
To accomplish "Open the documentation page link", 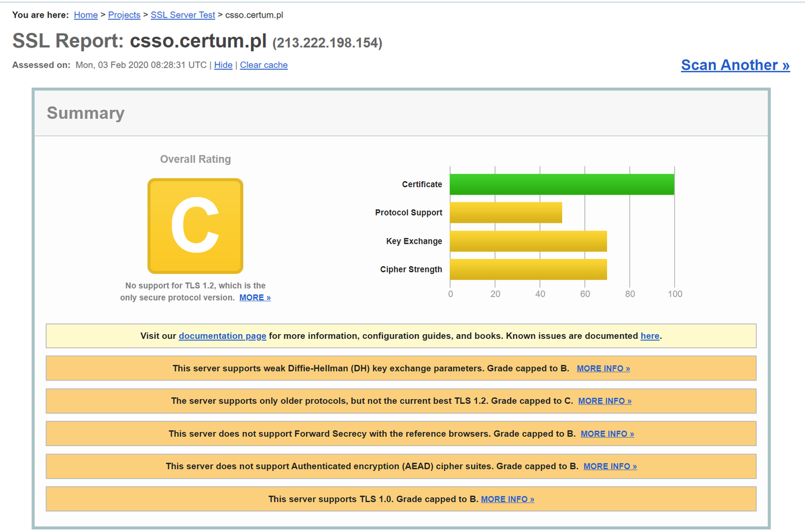I will 223,335.
